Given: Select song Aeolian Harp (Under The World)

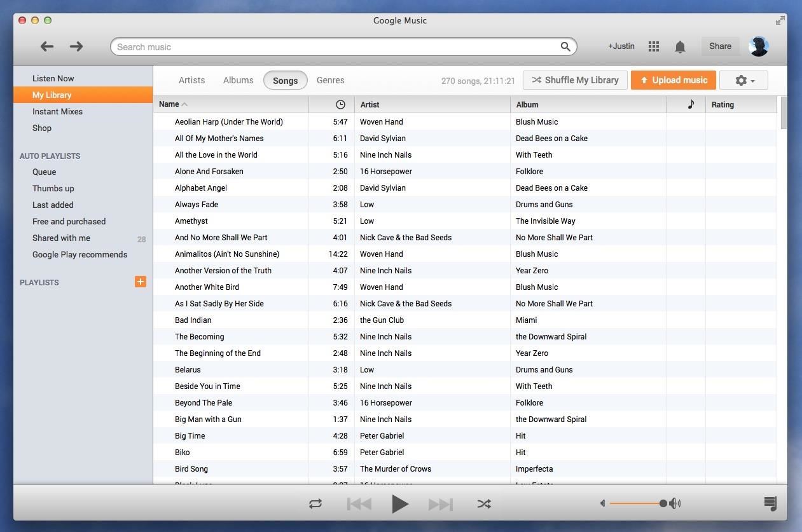Looking at the screenshot, I should tap(229, 121).
